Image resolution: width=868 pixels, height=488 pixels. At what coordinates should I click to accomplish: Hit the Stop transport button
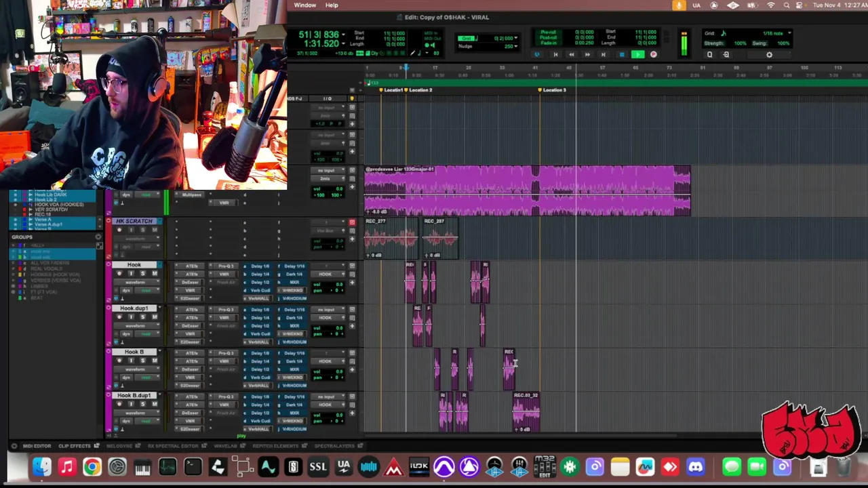pos(621,55)
